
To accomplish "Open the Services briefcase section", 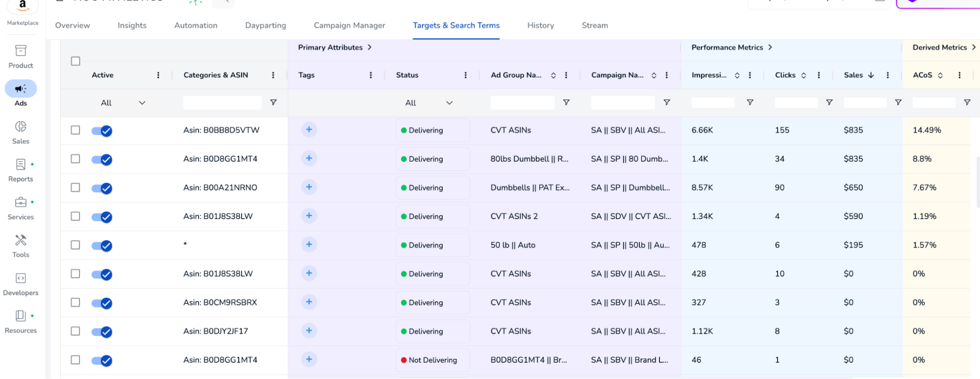I will [x=21, y=208].
